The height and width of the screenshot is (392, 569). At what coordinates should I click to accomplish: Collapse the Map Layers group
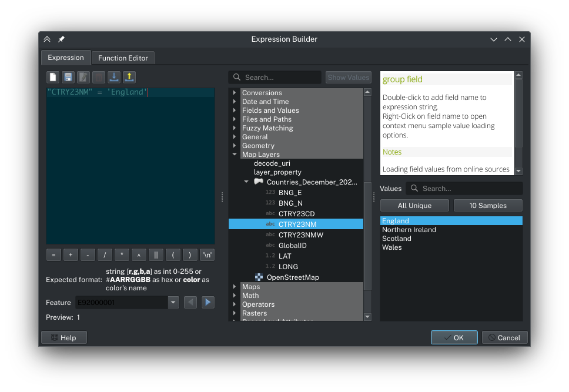tap(235, 155)
